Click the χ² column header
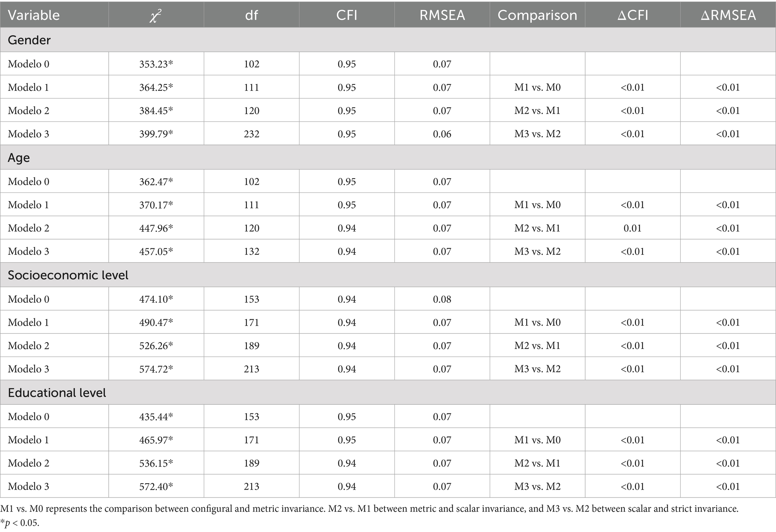This screenshot has width=776, height=532. coord(156,15)
